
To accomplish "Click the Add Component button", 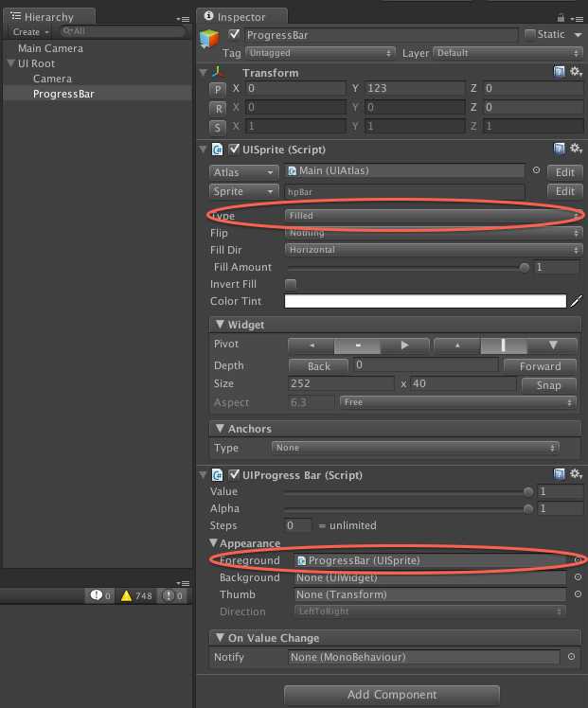I will tap(392, 695).
